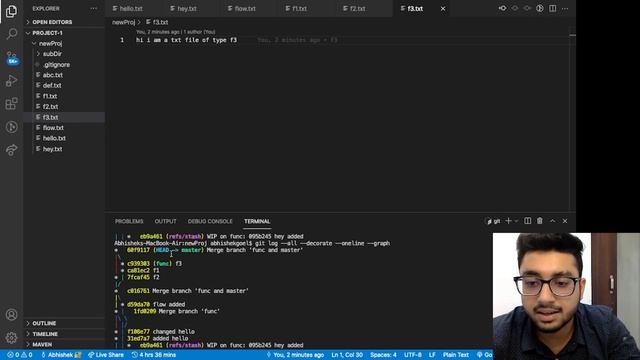Split the terminal panel

point(527,221)
